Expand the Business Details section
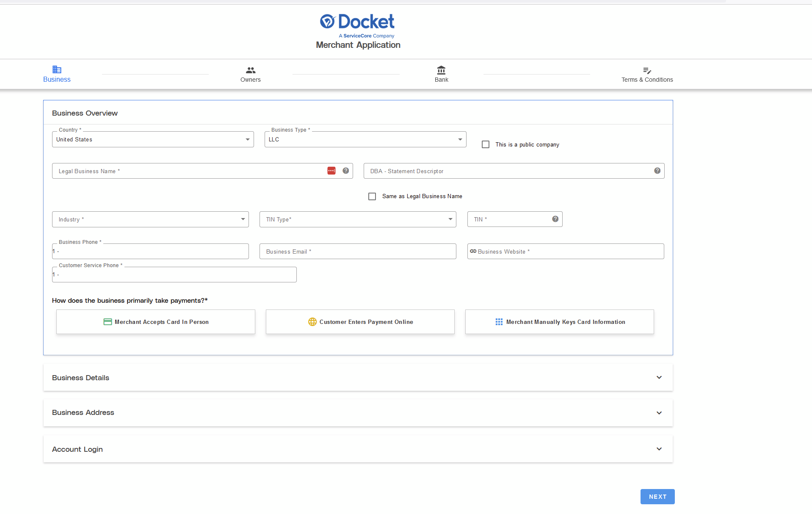The height and width of the screenshot is (514, 812). click(x=358, y=377)
